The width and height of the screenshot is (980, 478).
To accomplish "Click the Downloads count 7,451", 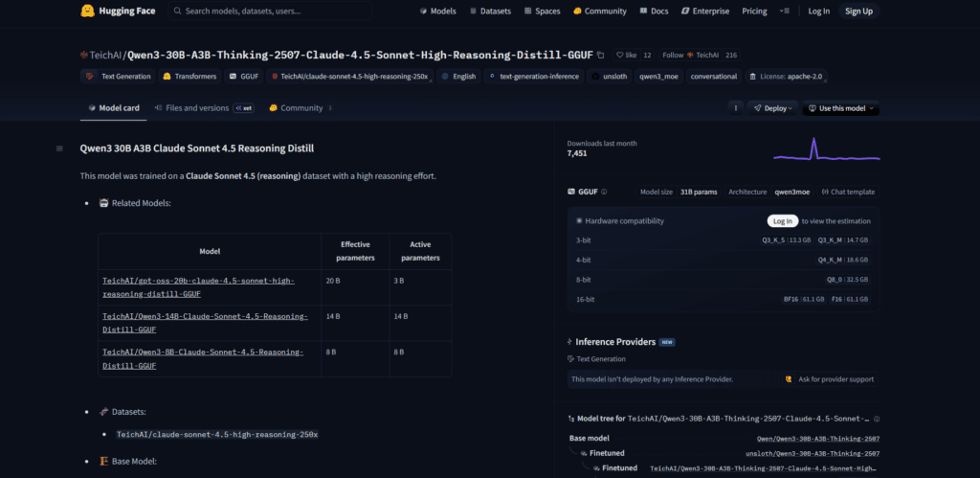I will click(x=577, y=153).
